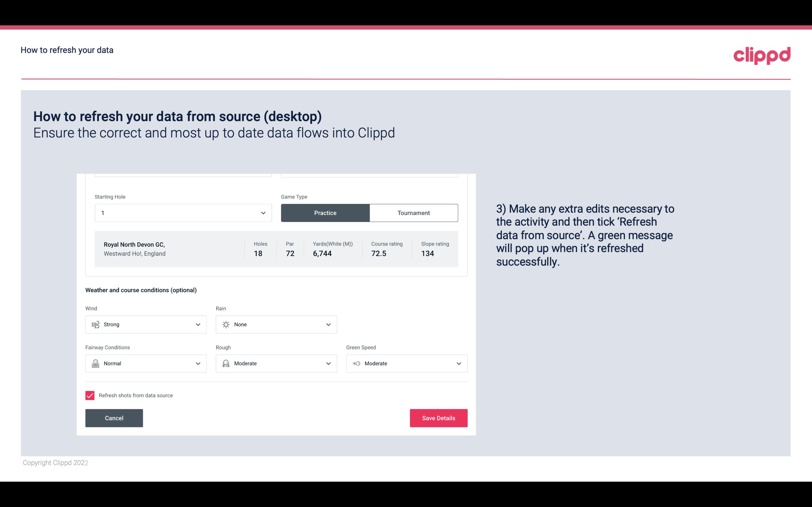812x507 pixels.
Task: Expand the Wind condition dropdown
Action: 197,324
